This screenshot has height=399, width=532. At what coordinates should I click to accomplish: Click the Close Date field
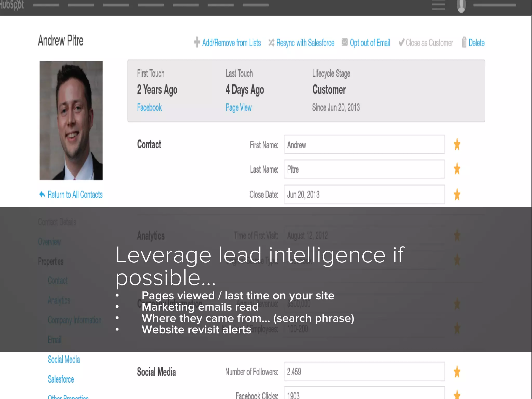pyautogui.click(x=364, y=194)
